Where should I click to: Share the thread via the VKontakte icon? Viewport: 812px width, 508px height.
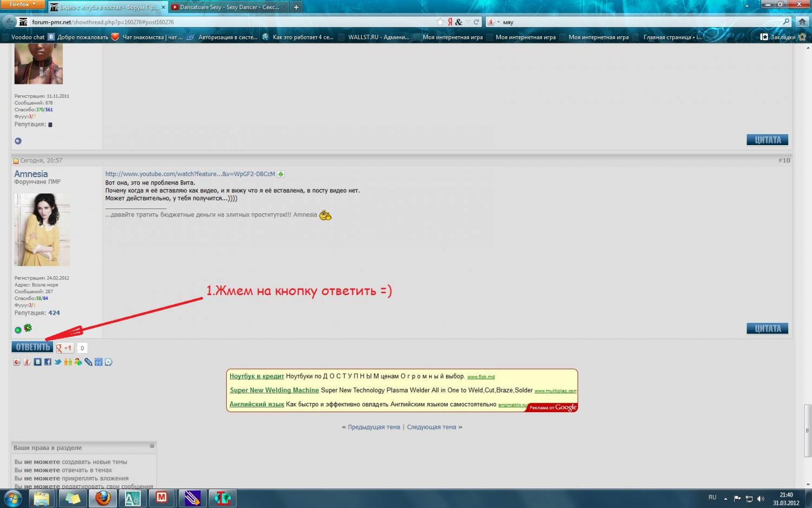click(37, 362)
